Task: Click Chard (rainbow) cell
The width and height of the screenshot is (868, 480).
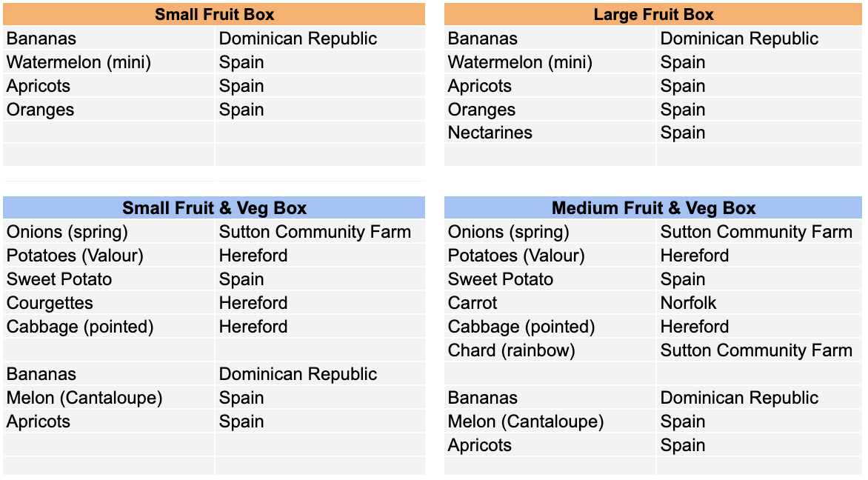Action: (x=550, y=350)
